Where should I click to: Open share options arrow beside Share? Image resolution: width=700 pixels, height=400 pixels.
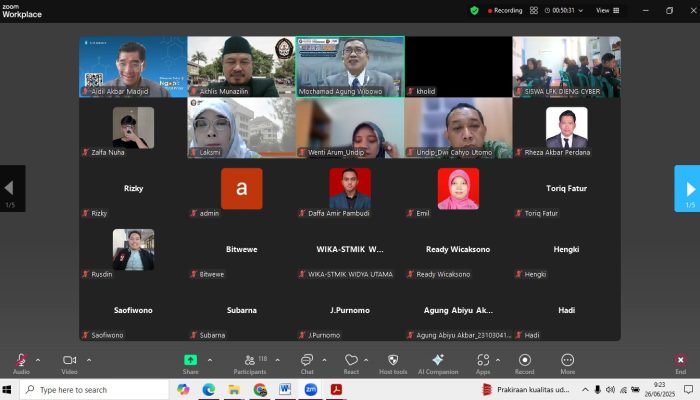click(x=210, y=360)
